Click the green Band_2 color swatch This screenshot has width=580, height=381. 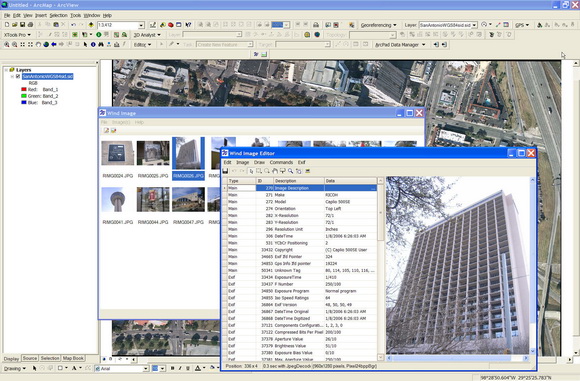[x=24, y=96]
